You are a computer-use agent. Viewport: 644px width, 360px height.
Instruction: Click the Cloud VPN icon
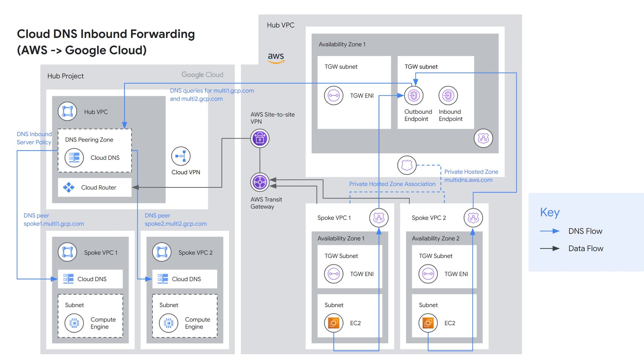tap(181, 156)
